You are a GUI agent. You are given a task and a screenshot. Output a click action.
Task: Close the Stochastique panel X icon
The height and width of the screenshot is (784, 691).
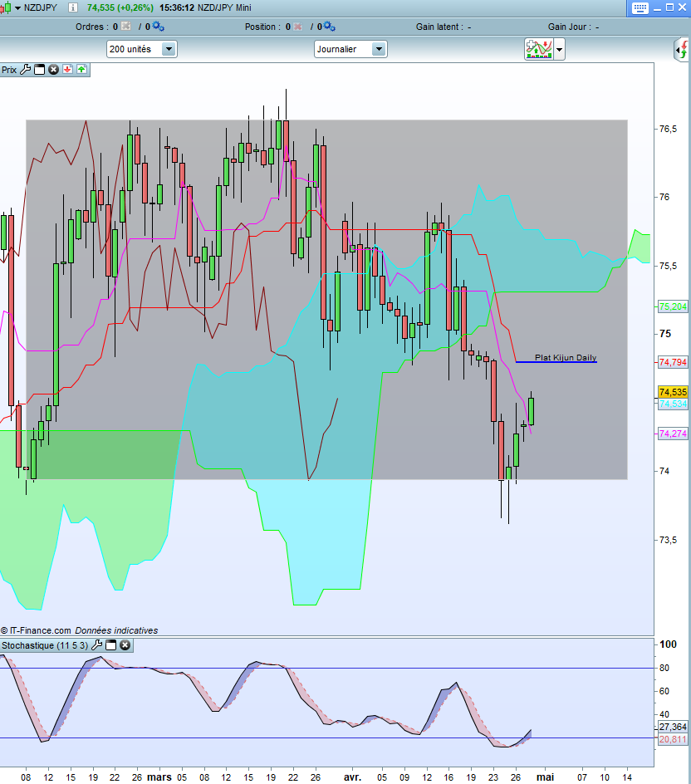pos(125,645)
